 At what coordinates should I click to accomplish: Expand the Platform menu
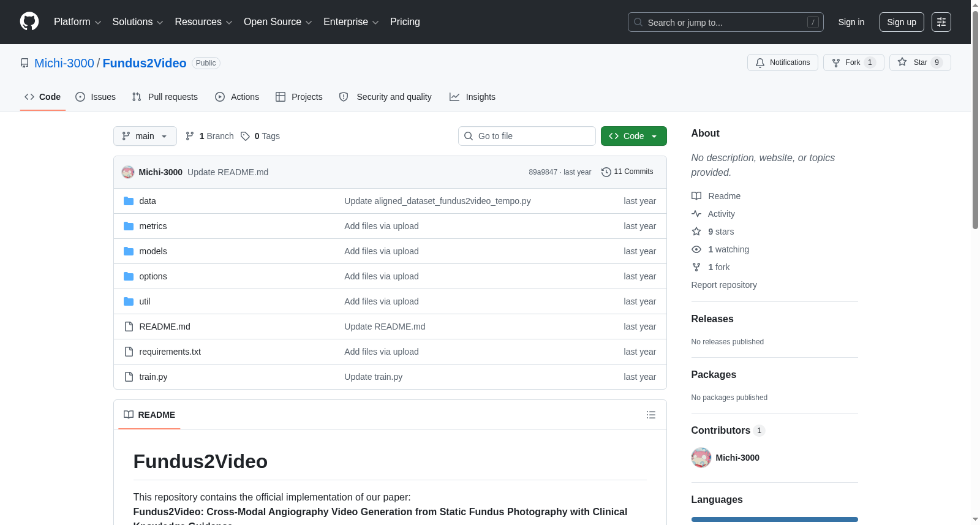click(x=78, y=22)
